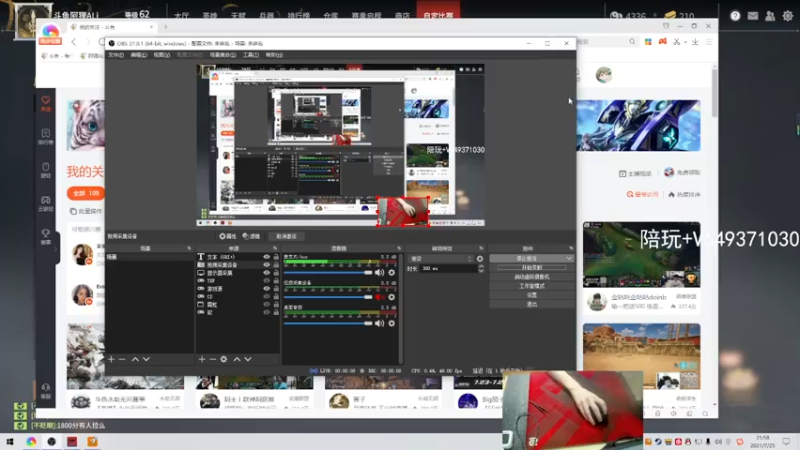Open OBS Help menu (帮助)
Viewport: 800px width, 450px height.
(x=274, y=55)
